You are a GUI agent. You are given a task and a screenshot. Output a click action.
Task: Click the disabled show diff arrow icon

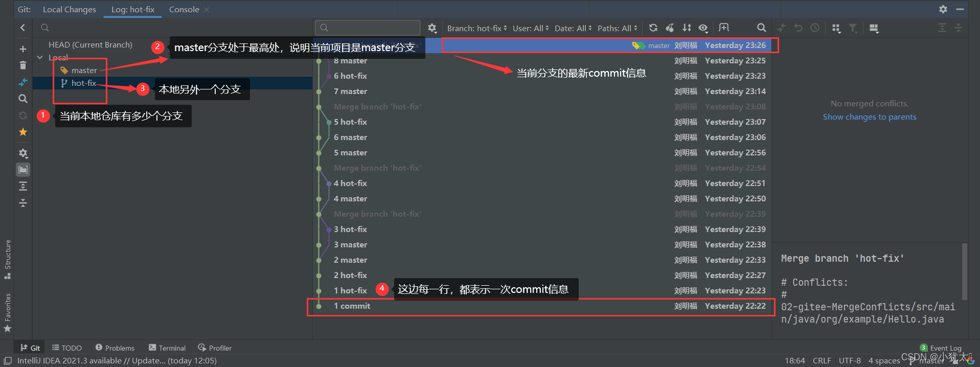point(782,28)
